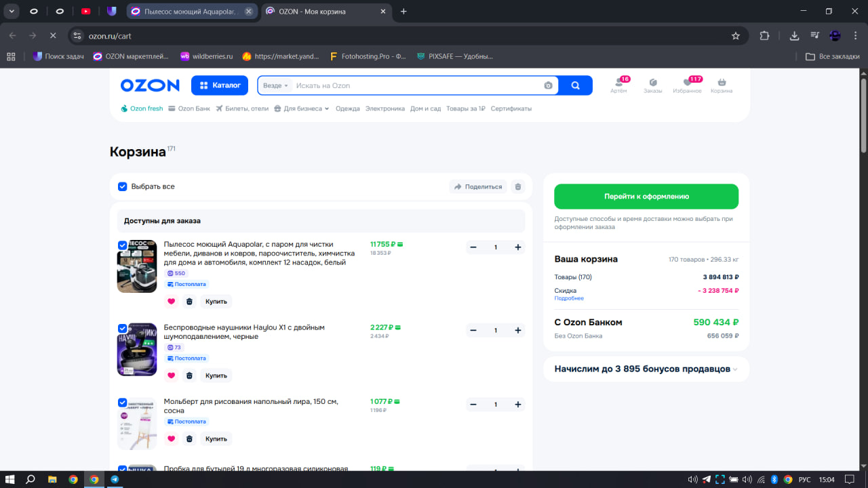Click the green Перейти к оформлению button
This screenshot has height=488, width=868.
pyautogui.click(x=646, y=197)
